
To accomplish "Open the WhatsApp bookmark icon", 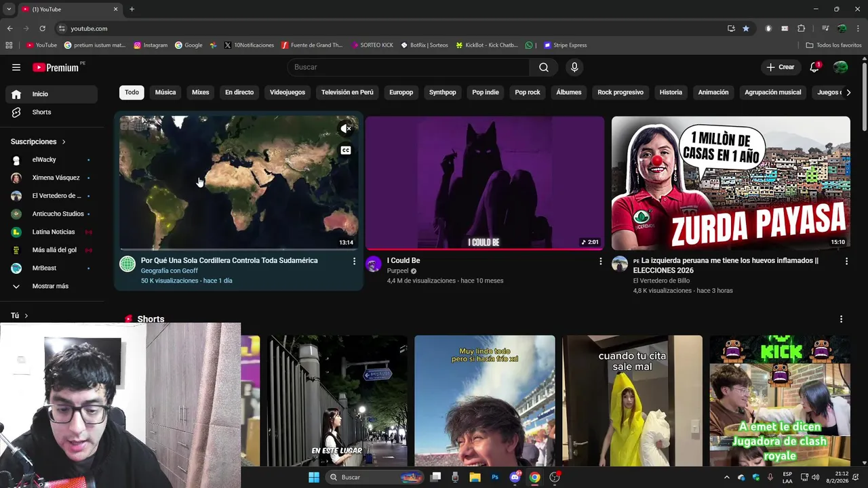I will (529, 45).
